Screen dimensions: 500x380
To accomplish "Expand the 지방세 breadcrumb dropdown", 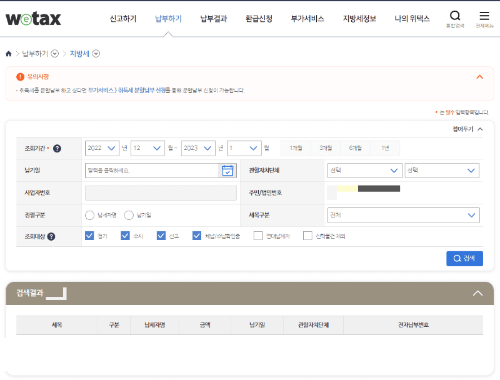I will [x=96, y=54].
